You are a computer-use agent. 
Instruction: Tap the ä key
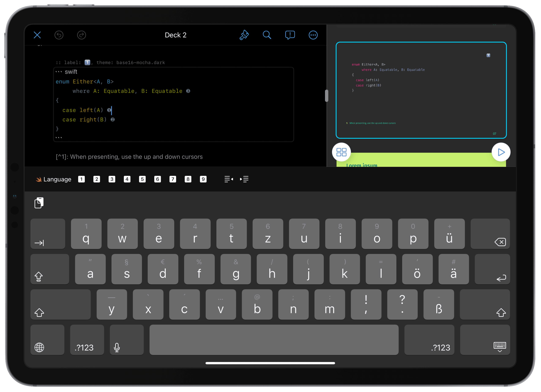click(x=454, y=269)
